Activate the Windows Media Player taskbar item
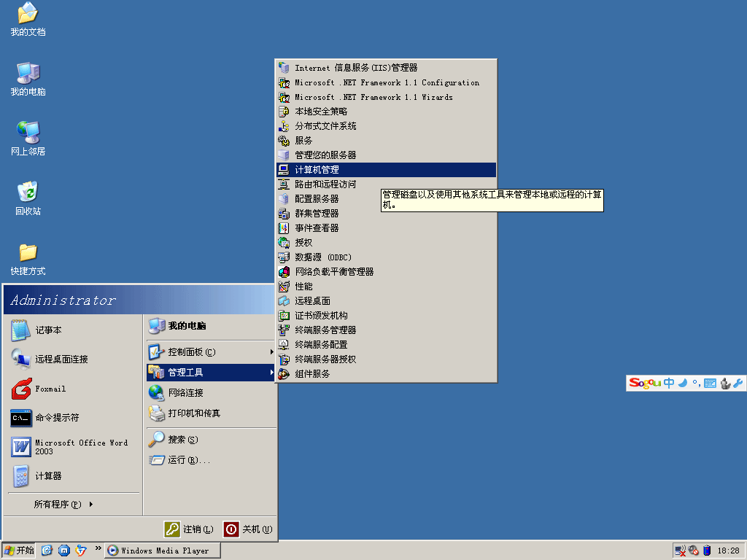The width and height of the screenshot is (747, 560). click(x=160, y=551)
